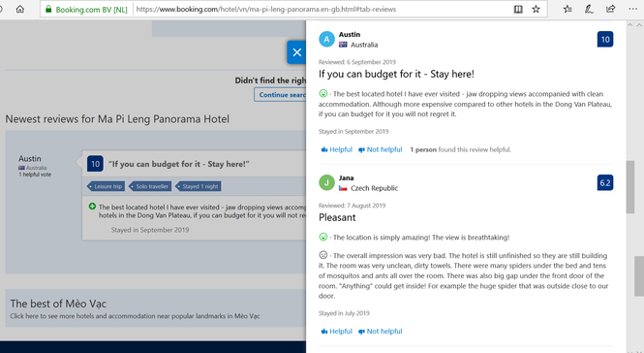Share this page icon
644x353 pixels.
[x=611, y=9]
